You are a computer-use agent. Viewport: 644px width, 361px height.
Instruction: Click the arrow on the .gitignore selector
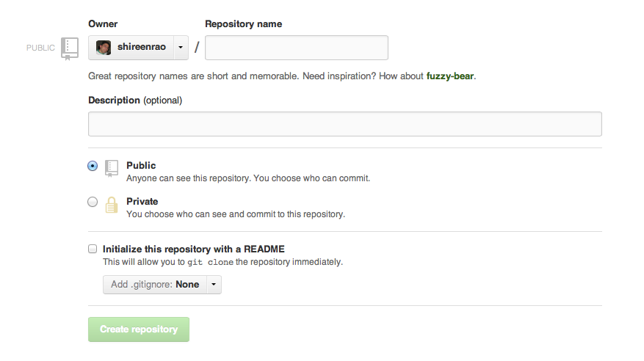pos(213,285)
